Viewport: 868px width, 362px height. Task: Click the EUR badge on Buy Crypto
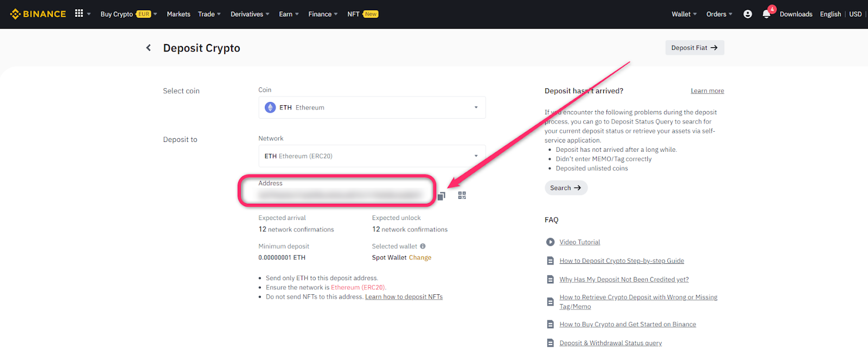click(144, 14)
